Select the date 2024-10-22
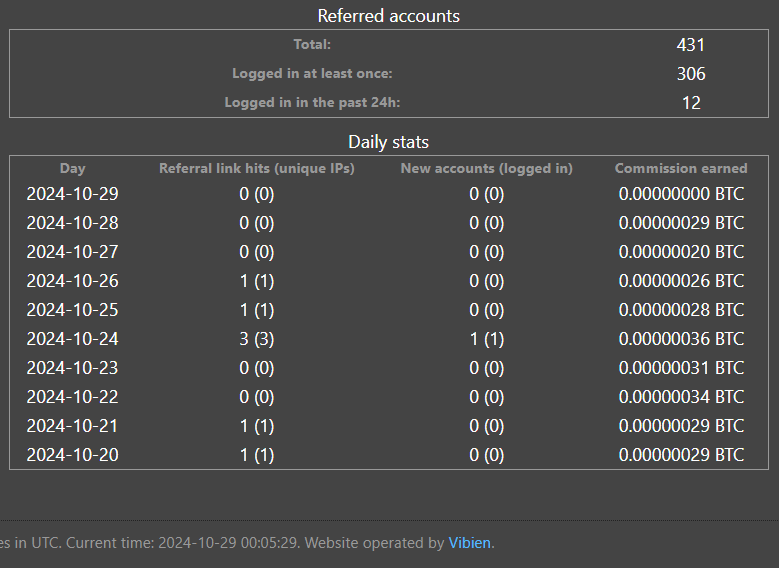Image resolution: width=779 pixels, height=568 pixels. point(73,397)
